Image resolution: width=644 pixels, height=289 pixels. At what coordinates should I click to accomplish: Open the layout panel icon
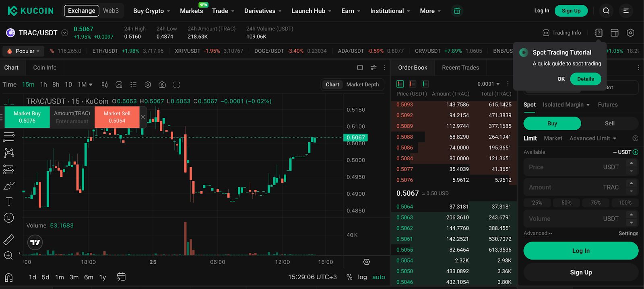[615, 33]
